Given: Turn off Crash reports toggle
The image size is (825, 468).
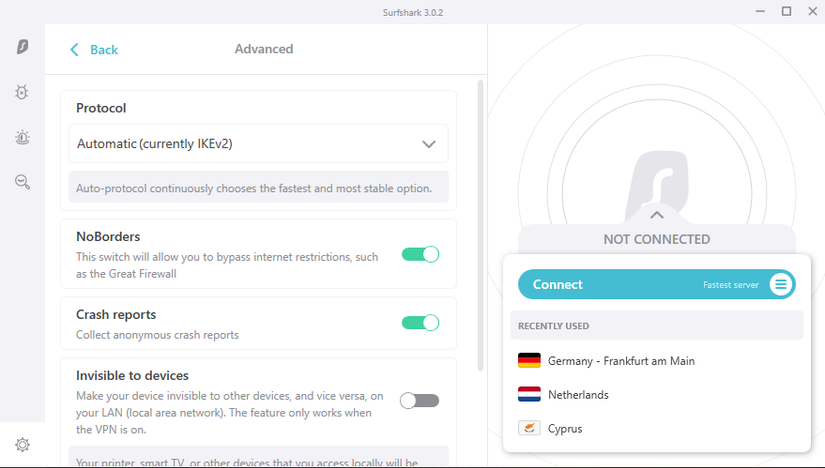Looking at the screenshot, I should [420, 322].
